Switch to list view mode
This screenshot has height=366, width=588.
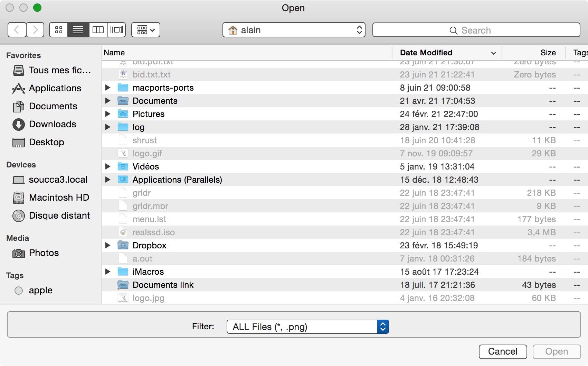(78, 30)
